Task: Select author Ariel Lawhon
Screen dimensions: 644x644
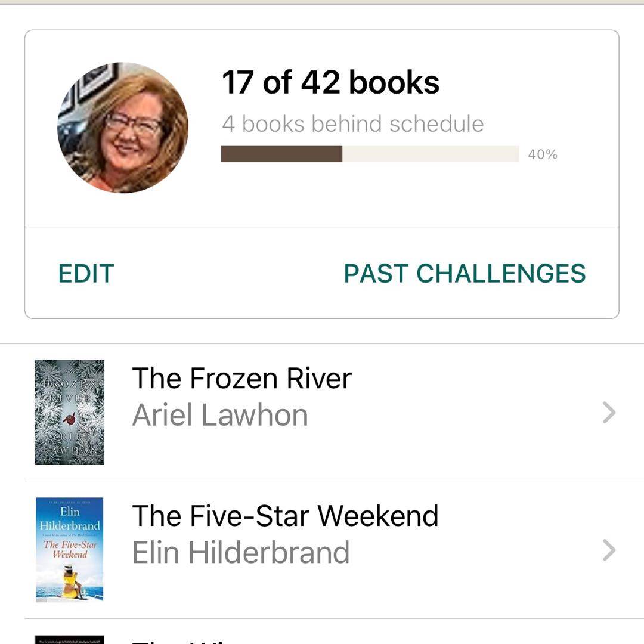Action: (220, 415)
